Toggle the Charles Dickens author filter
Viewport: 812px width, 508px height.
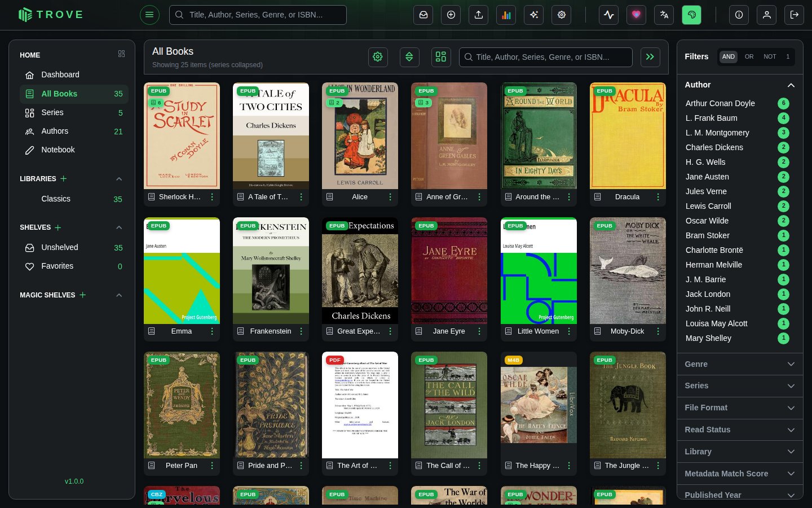coord(736,147)
